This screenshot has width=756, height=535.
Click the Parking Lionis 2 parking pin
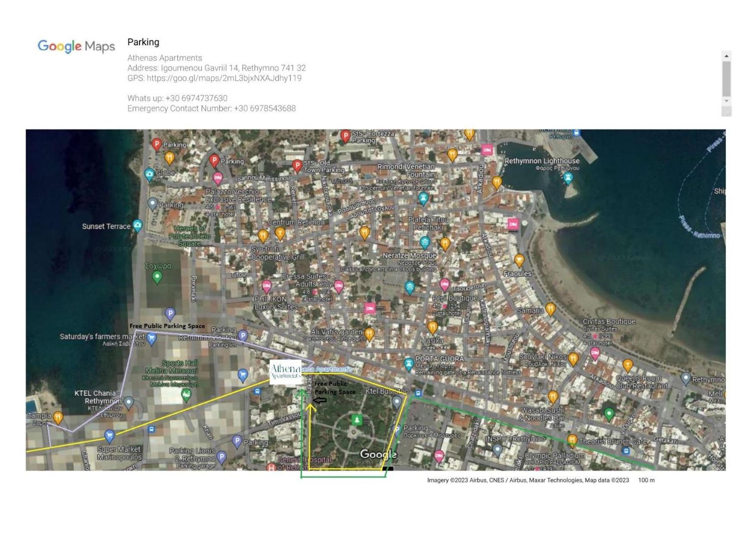(222, 457)
